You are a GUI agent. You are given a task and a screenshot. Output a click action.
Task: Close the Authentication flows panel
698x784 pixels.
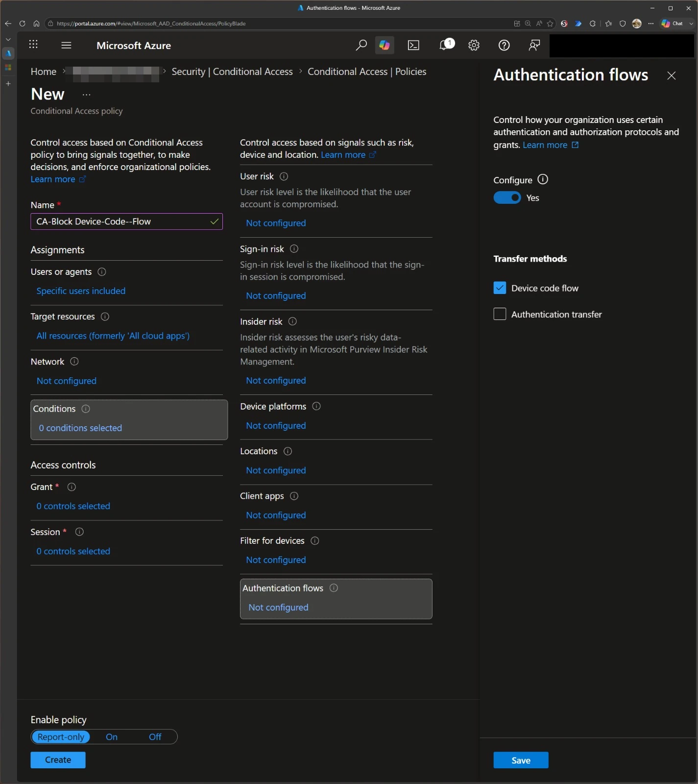[672, 75]
